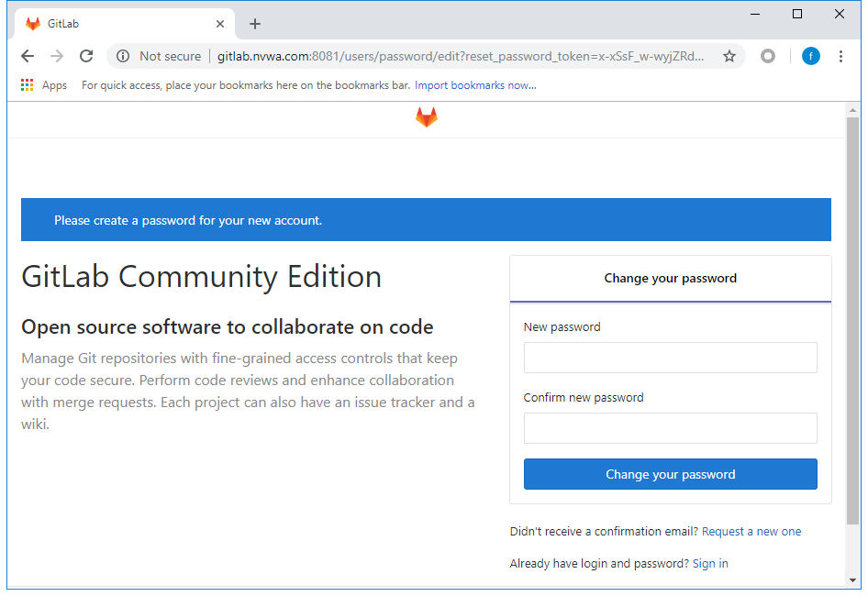
Task: Click the "Not secure" label
Action: click(x=170, y=56)
